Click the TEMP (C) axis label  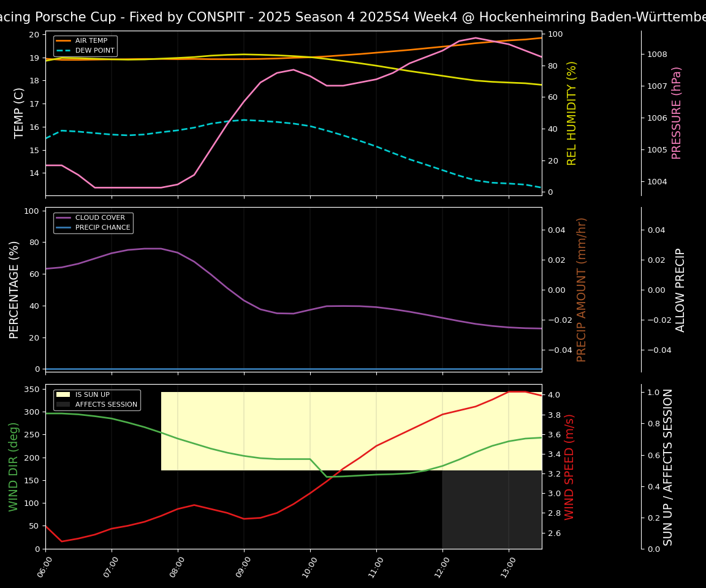[x=20, y=113]
